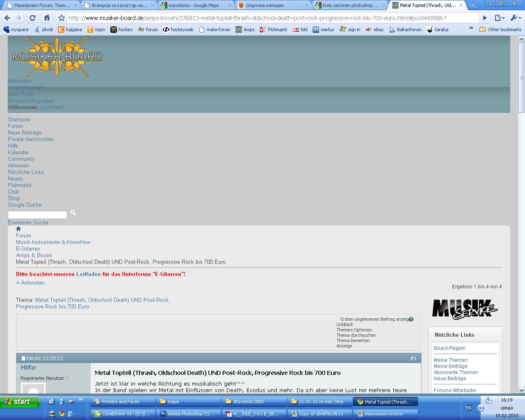Click the post icon beside Heute 13:29:23
The width and height of the screenshot is (525, 420).
(23, 358)
